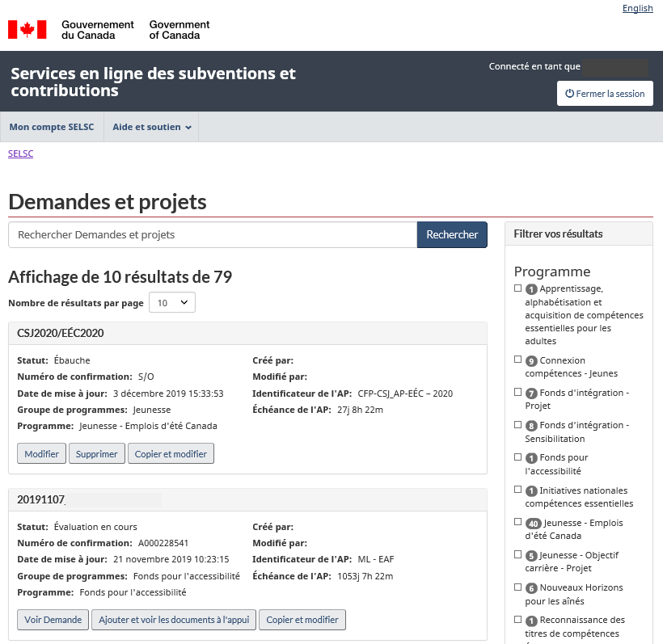Tick the Jeunesse - Objectif carrière - Projet filter

(x=518, y=555)
